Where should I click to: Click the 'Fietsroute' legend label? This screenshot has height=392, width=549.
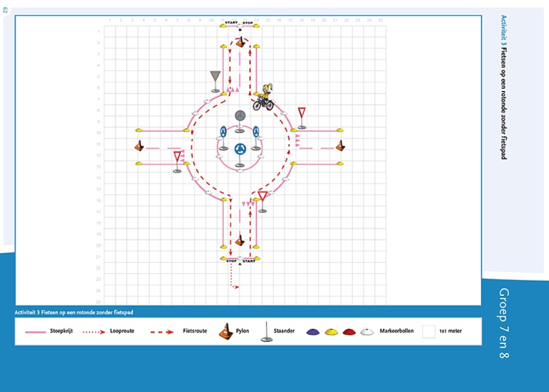tap(195, 331)
